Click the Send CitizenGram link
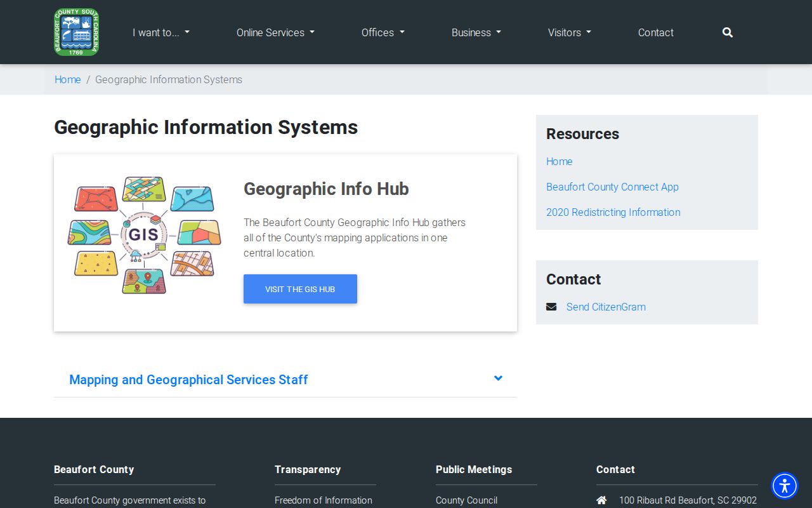812x508 pixels. (606, 307)
